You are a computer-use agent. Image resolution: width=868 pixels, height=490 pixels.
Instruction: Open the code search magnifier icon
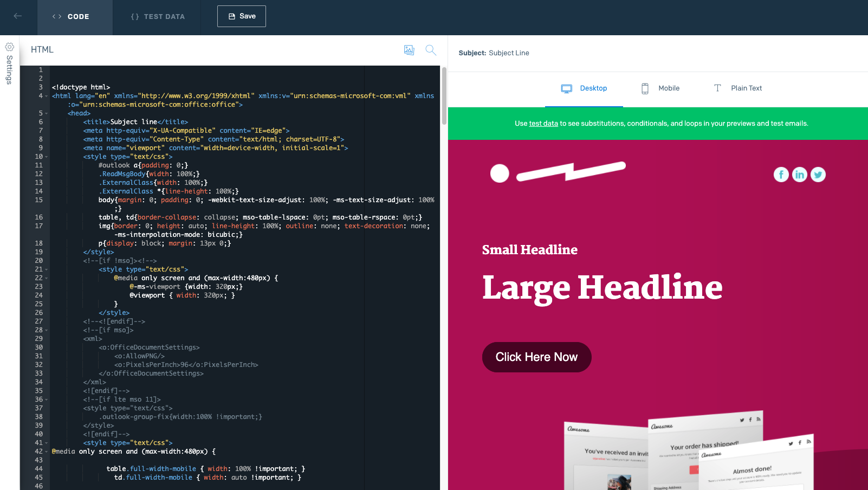click(431, 50)
